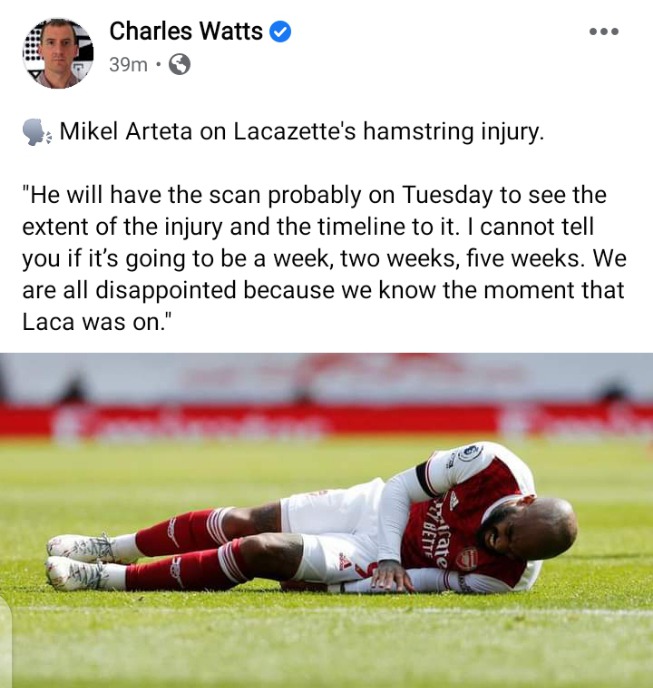Click the player's hand resting on grass
653x688 pixels.
pyautogui.click(x=391, y=578)
